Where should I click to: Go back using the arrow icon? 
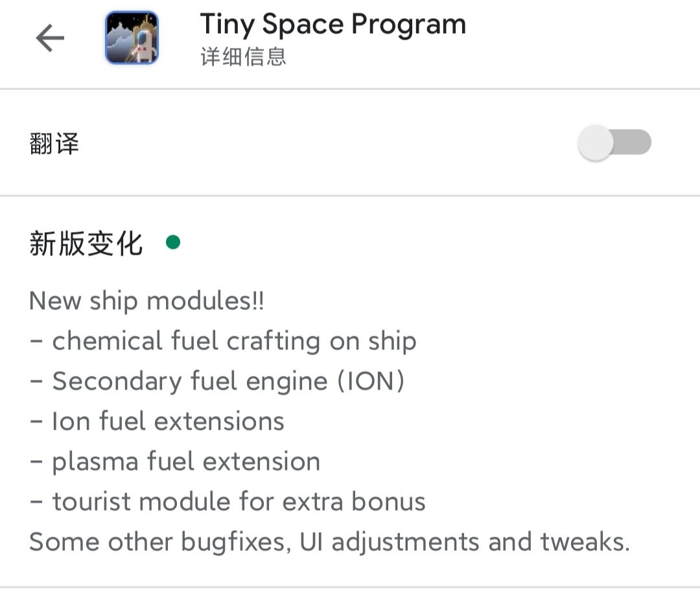pos(50,39)
